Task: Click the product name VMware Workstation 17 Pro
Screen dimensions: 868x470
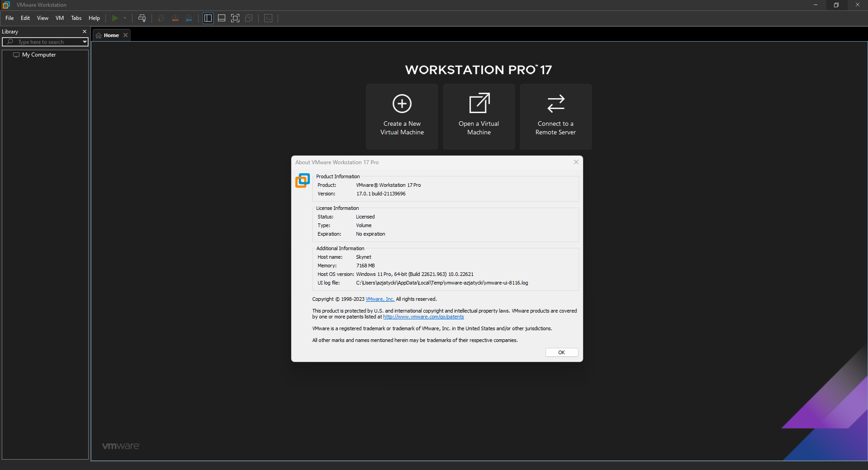Action: pyautogui.click(x=389, y=185)
